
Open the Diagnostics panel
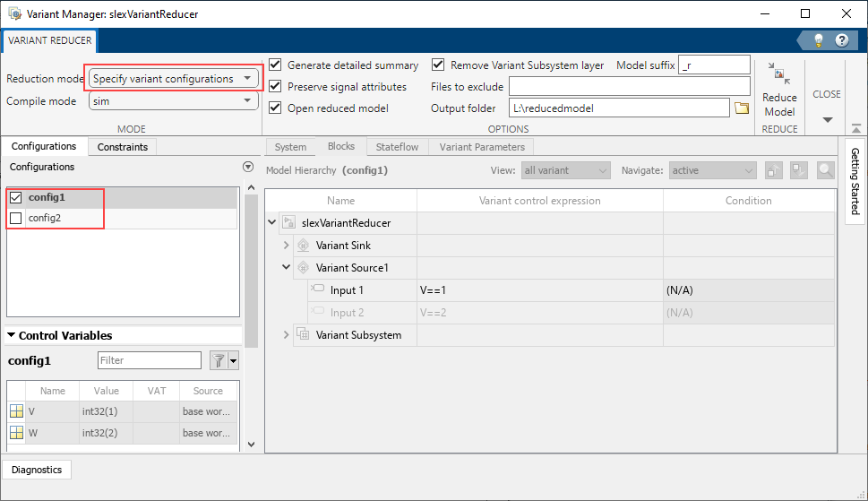coord(37,470)
